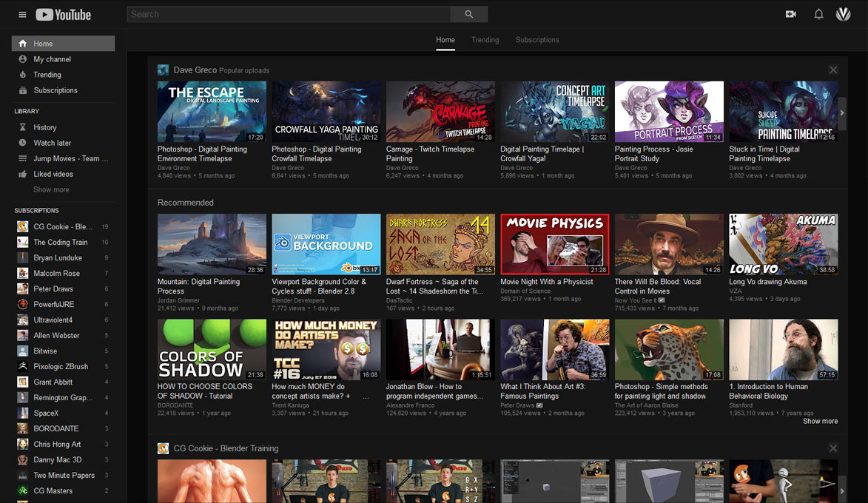
Task: Click CG Cookie channel avatar in sidebar
Action: [23, 226]
